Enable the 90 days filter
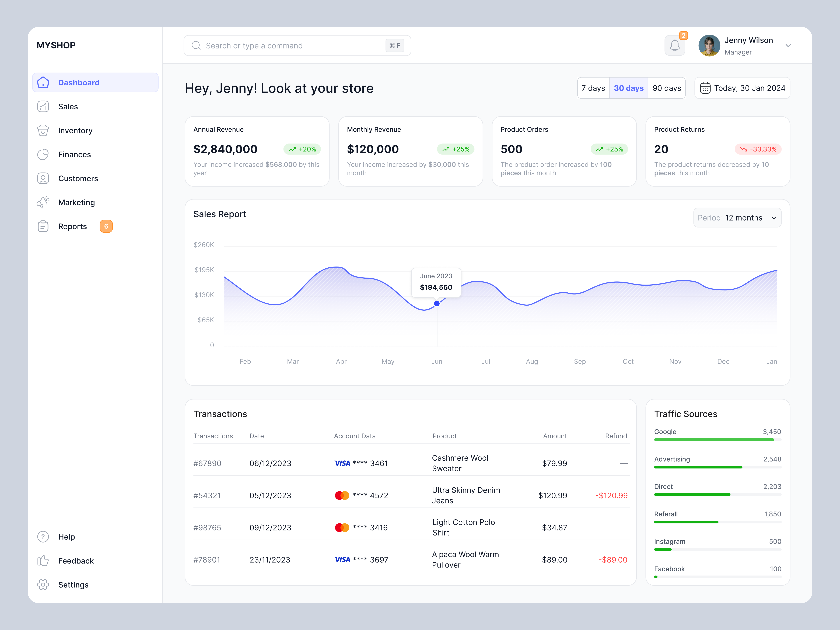This screenshot has width=840, height=630. (666, 88)
